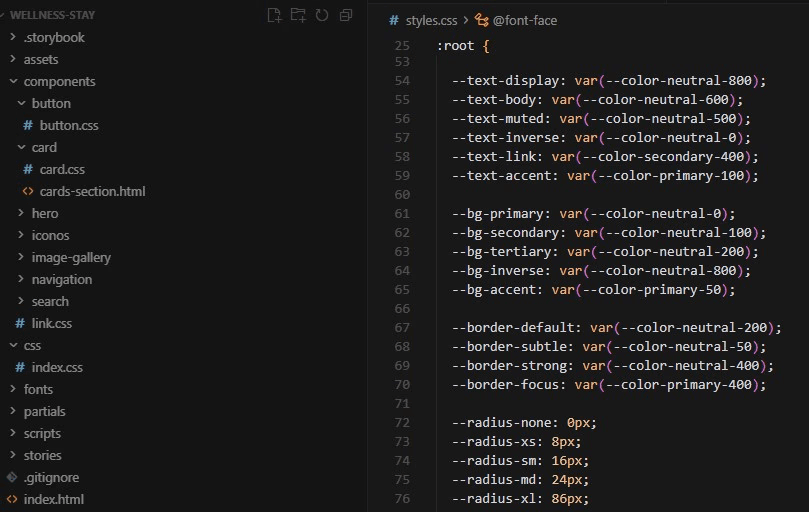This screenshot has height=512, width=809.
Task: Click @font-face in the breadcrumb
Action: (525, 20)
